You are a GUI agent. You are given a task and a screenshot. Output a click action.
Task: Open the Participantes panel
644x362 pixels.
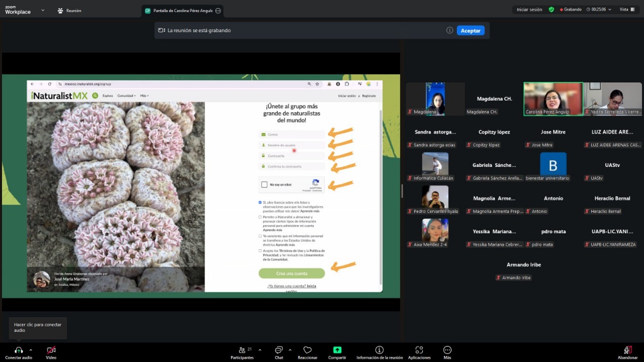(242, 352)
